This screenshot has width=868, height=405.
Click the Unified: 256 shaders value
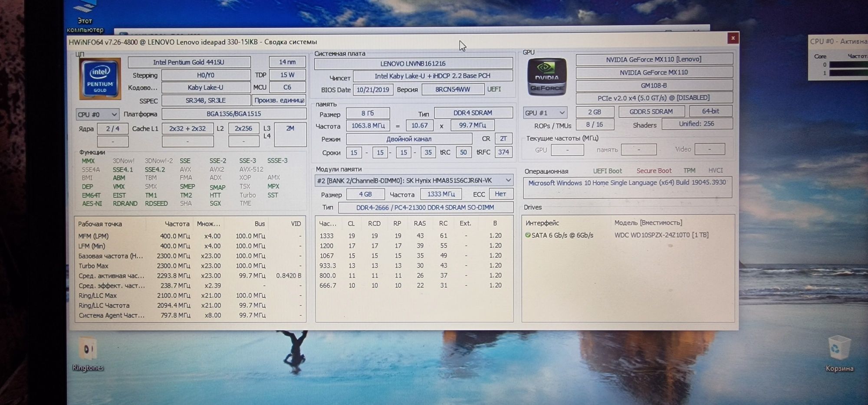[697, 124]
